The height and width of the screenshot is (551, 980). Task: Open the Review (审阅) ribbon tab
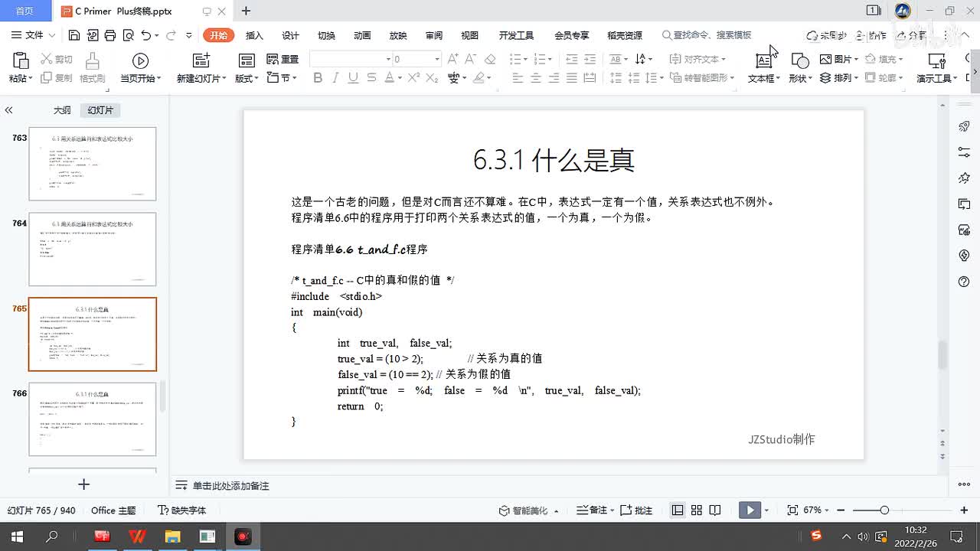point(434,35)
